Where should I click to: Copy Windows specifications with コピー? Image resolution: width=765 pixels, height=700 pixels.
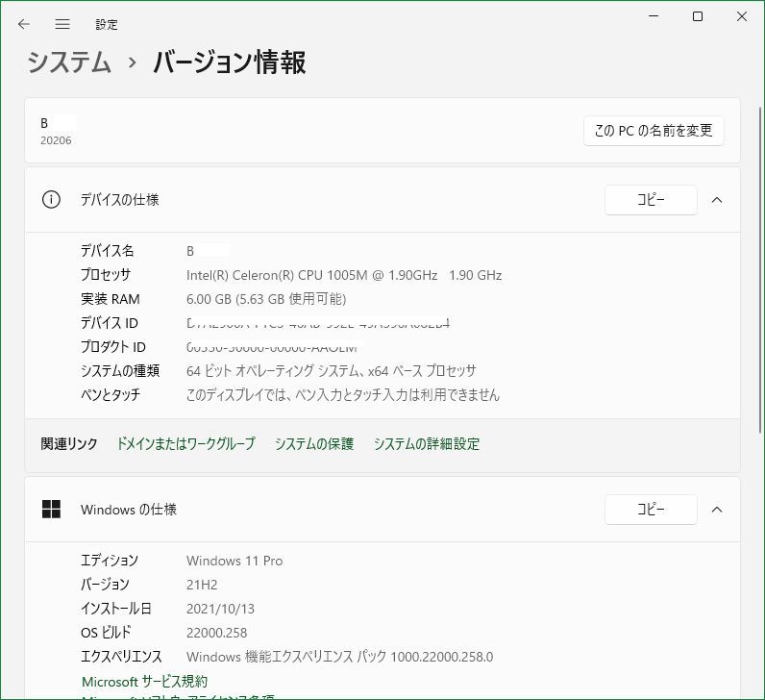click(x=651, y=510)
